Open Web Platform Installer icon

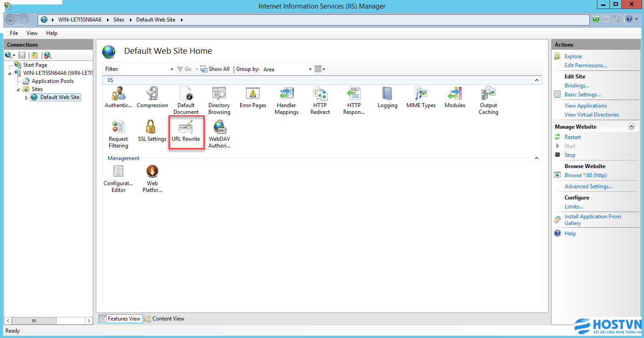[152, 179]
